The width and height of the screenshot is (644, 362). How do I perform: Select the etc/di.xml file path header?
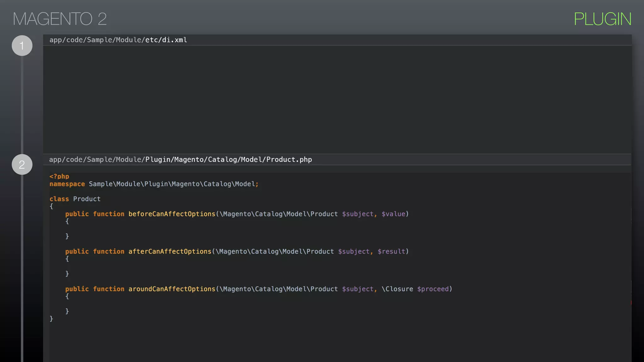tap(118, 40)
